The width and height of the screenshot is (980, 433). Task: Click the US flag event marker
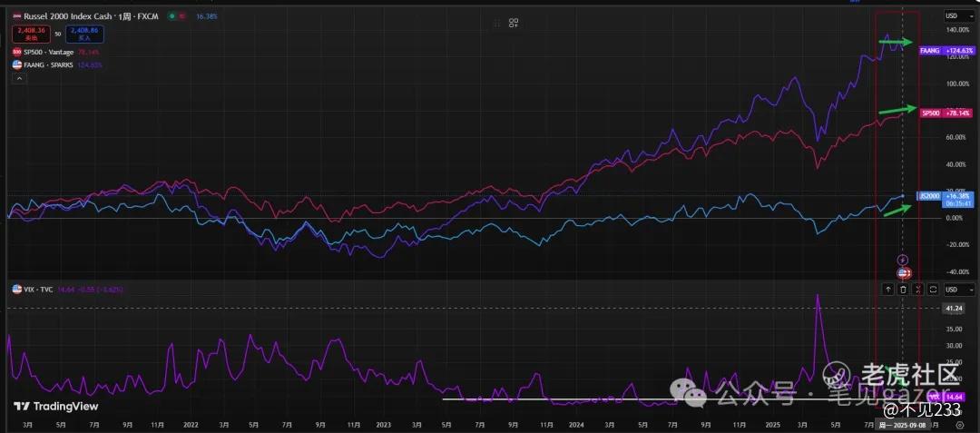903,273
